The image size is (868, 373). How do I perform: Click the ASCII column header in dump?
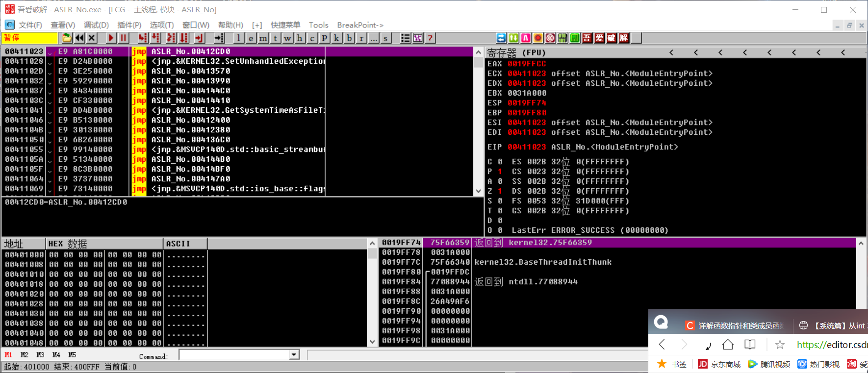point(185,244)
